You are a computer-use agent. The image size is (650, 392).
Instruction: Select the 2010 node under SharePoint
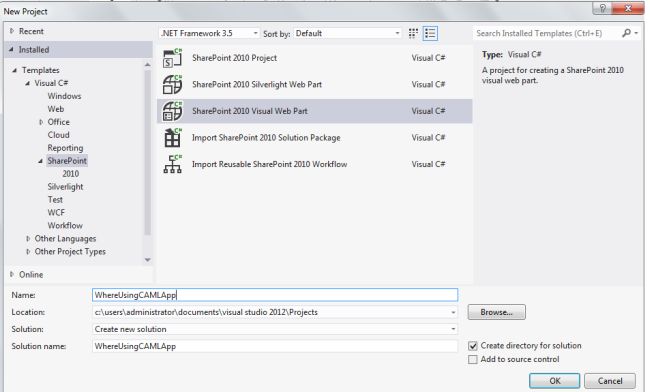coord(70,174)
